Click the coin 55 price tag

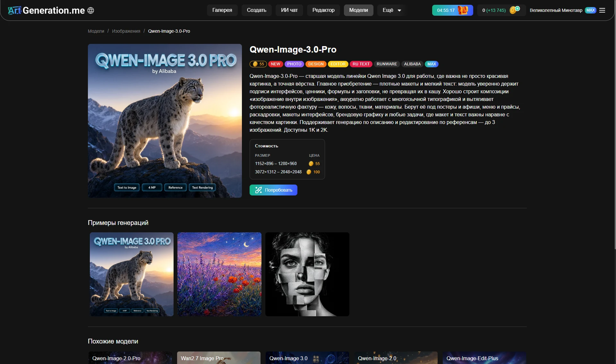tap(258, 64)
